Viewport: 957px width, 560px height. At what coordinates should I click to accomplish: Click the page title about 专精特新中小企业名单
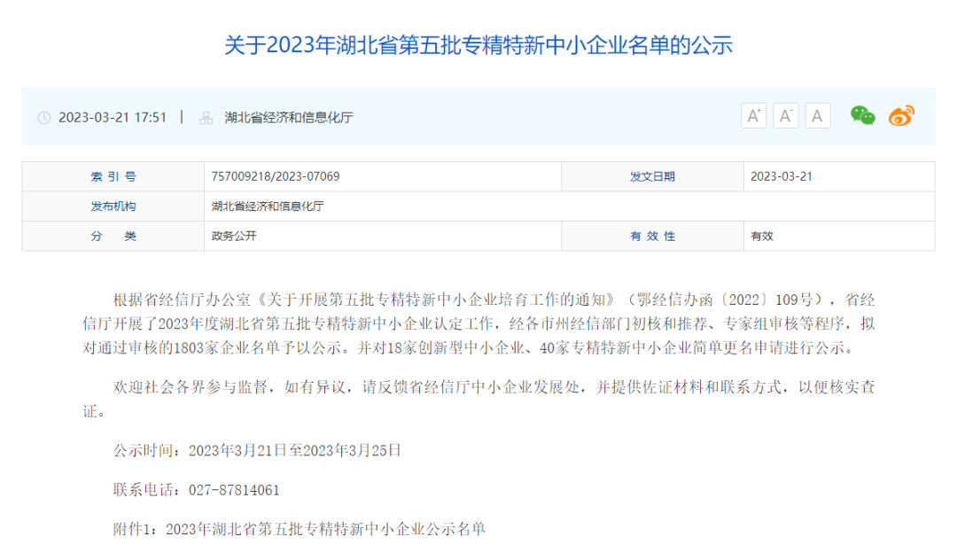[478, 45]
